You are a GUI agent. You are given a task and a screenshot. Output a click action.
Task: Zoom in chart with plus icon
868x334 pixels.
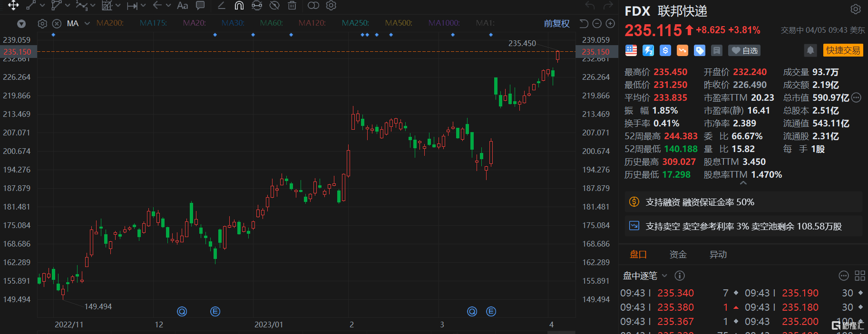coord(610,24)
